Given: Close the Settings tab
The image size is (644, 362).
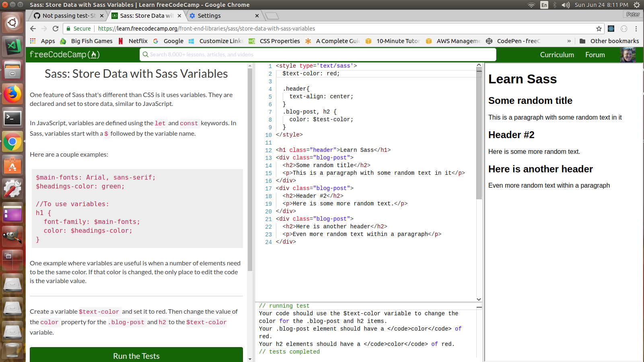Looking at the screenshot, I should coord(257,16).
